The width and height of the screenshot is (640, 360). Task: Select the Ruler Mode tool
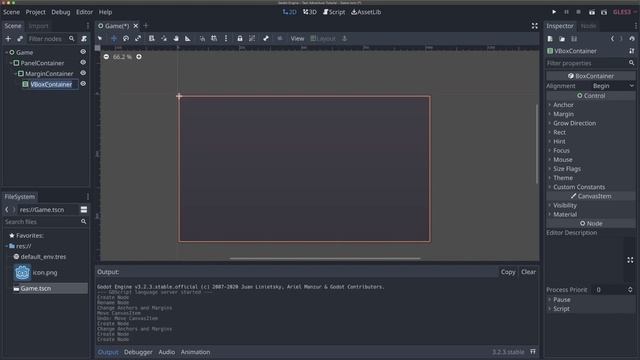coord(188,38)
